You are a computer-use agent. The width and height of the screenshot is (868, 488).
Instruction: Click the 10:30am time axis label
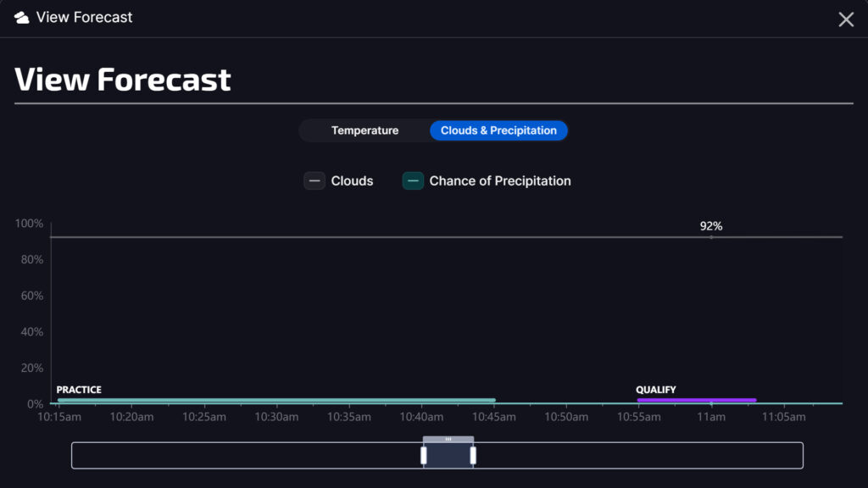(276, 417)
